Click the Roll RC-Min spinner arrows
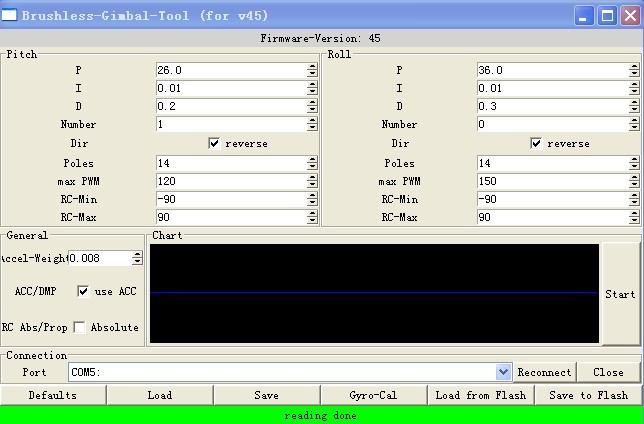Screen dimensions: 644x424 point(634,199)
